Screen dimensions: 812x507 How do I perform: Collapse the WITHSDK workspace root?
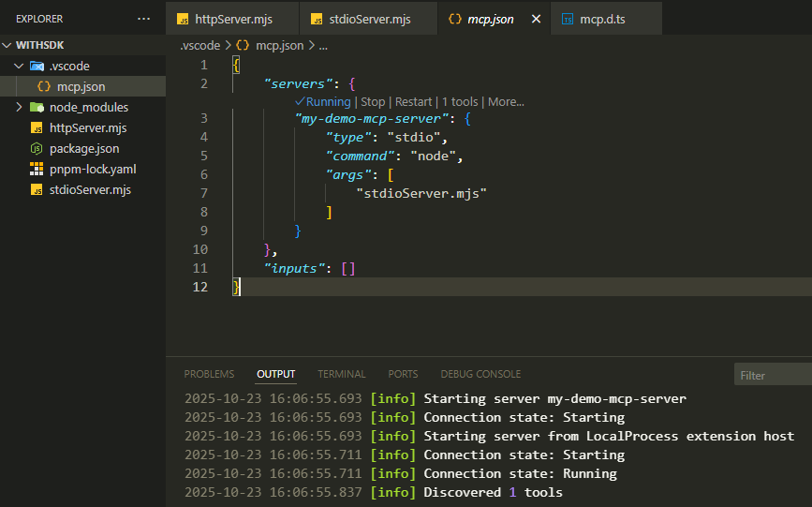point(7,45)
